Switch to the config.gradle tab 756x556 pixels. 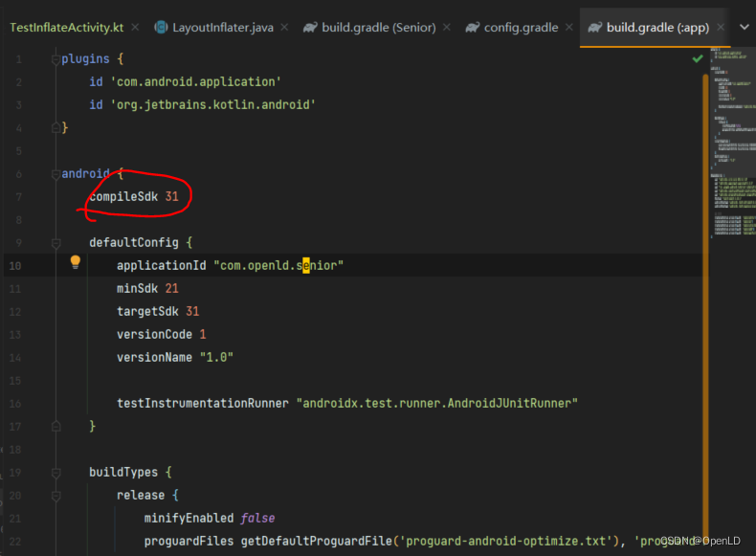point(521,27)
